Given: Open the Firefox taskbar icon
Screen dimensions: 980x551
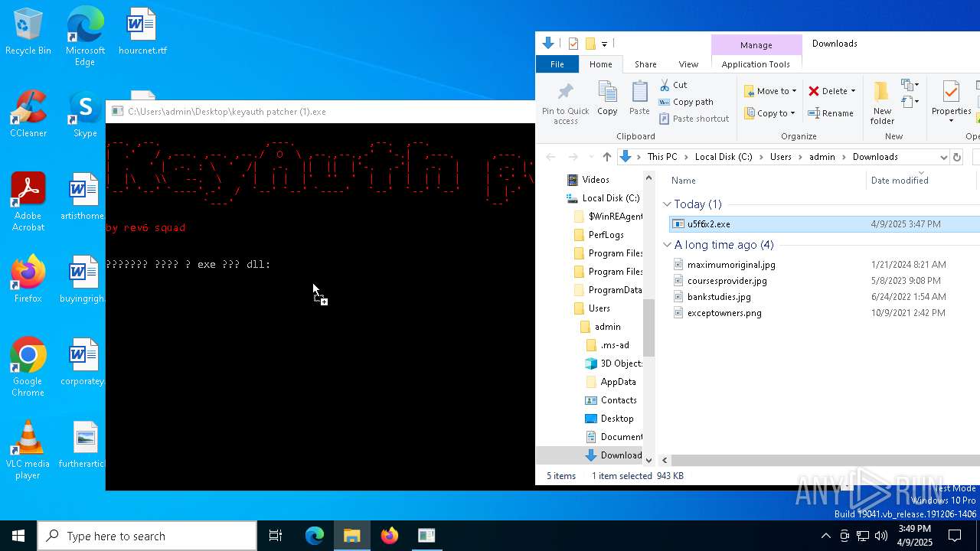Looking at the screenshot, I should (390, 536).
